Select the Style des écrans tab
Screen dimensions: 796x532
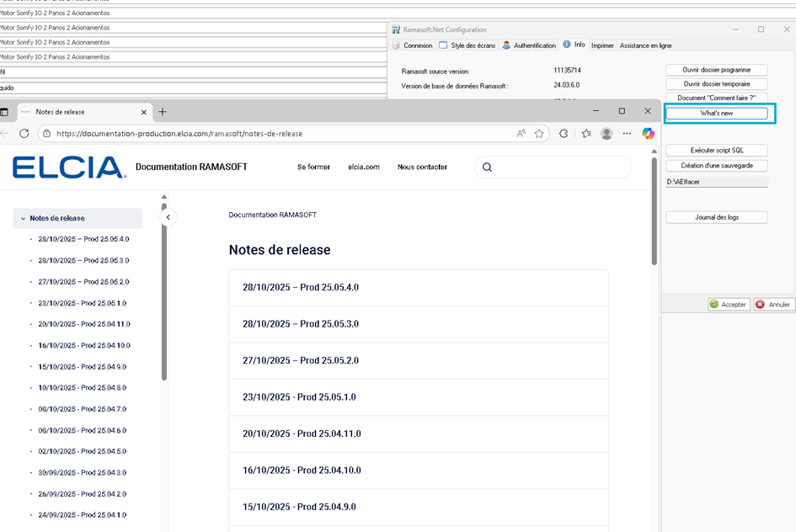(x=467, y=45)
